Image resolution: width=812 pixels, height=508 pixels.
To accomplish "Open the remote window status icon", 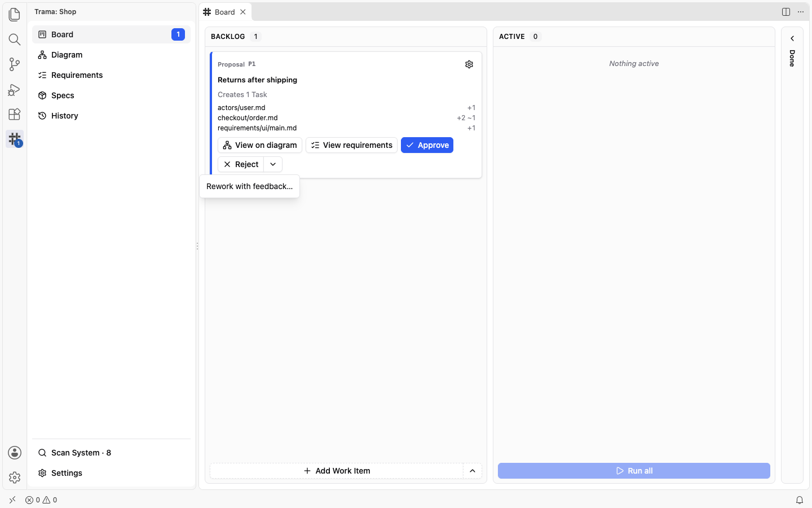I will click(x=12, y=500).
